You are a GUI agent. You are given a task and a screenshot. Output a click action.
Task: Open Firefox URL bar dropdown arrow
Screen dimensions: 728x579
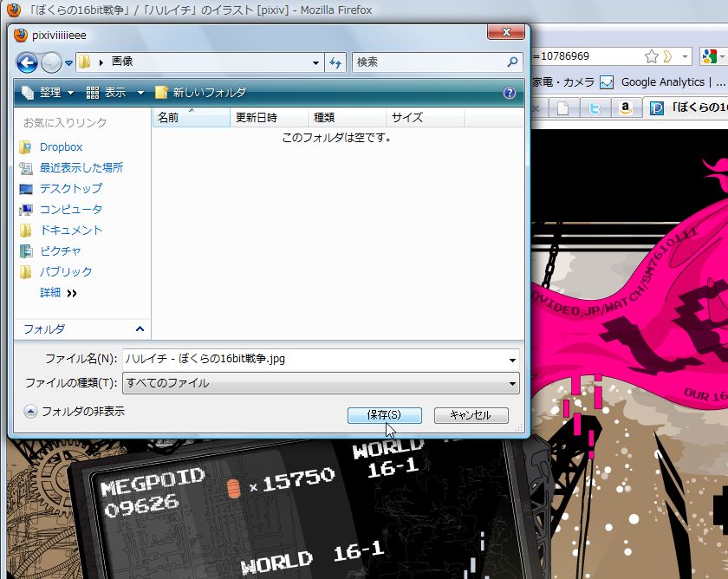click(x=685, y=56)
